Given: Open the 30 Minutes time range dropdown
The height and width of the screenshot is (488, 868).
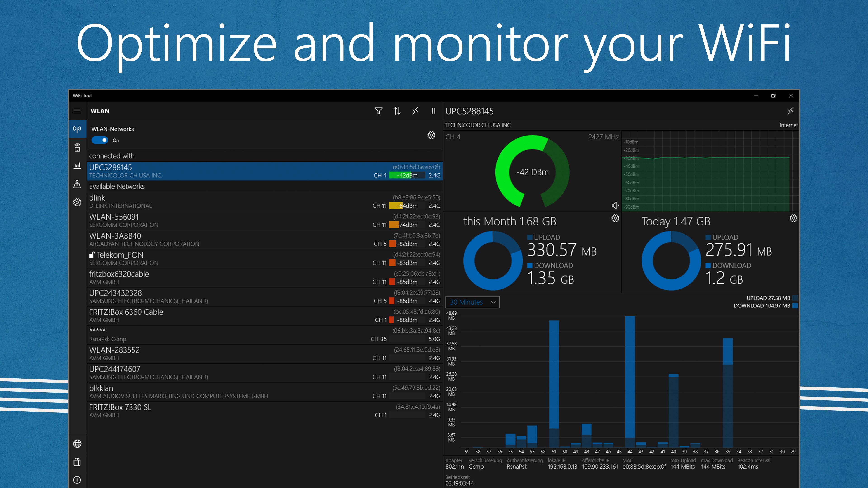Looking at the screenshot, I should [472, 302].
